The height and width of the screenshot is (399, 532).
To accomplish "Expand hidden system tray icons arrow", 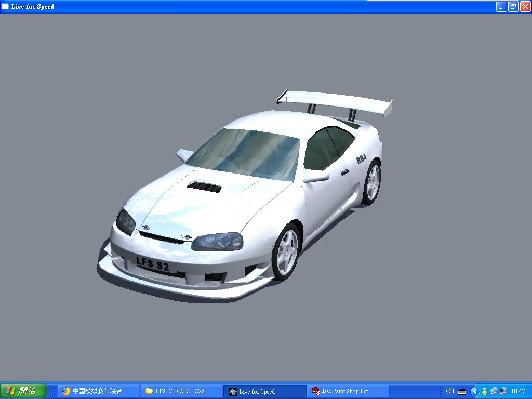I will [475, 392].
